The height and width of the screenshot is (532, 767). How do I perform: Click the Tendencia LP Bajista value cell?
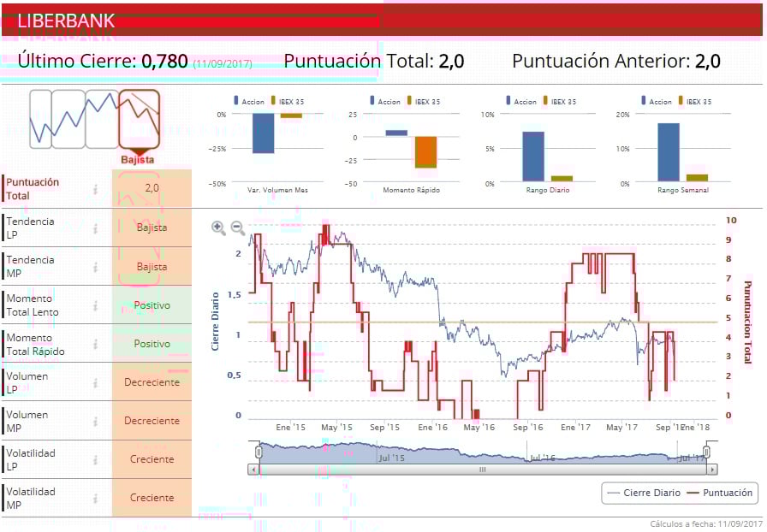(x=152, y=228)
